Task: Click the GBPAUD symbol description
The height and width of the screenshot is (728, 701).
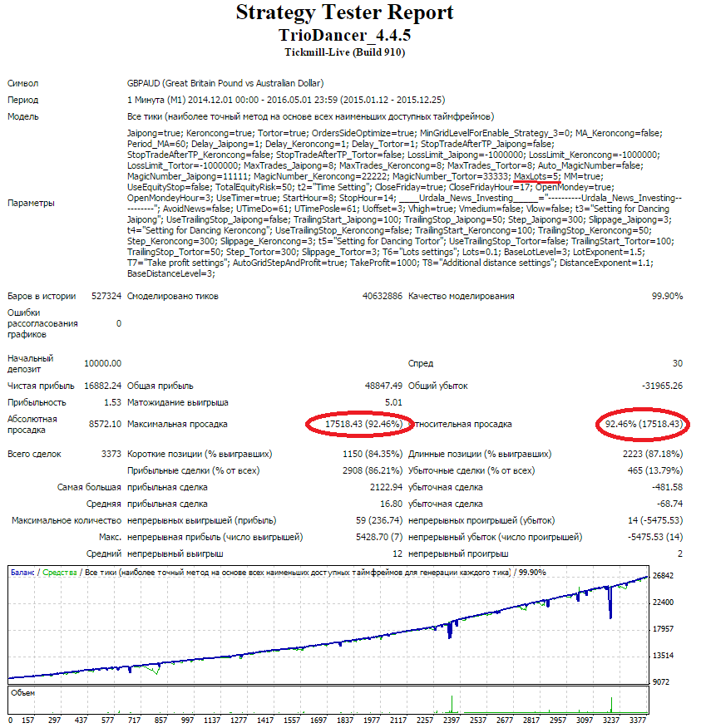Action: [225, 83]
